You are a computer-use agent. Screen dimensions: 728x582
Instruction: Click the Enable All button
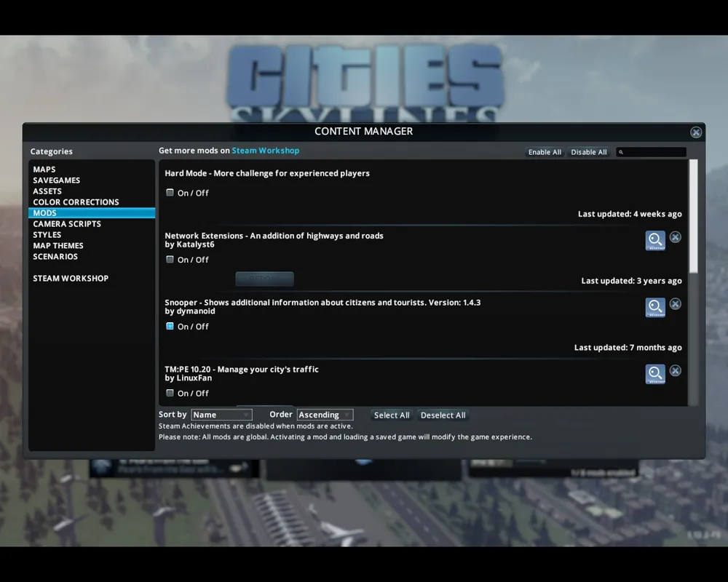click(x=545, y=152)
